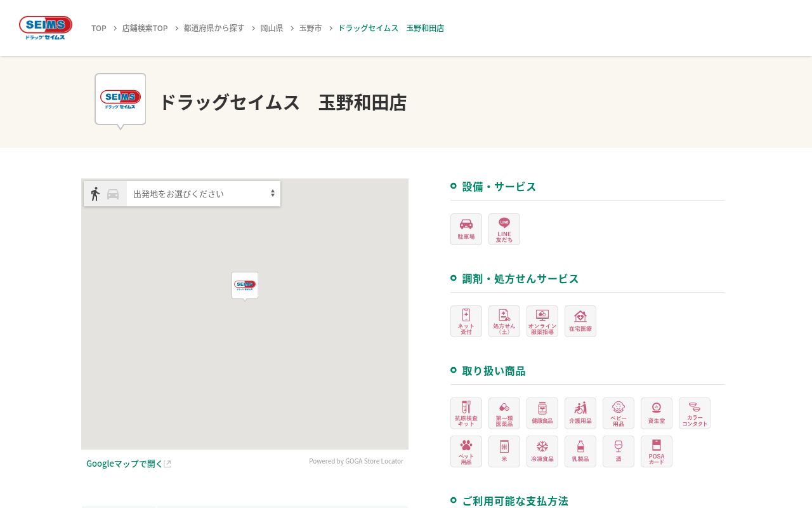This screenshot has height=508, width=812.
Task: Click the SEIMS logo in the header
Action: tap(46, 28)
